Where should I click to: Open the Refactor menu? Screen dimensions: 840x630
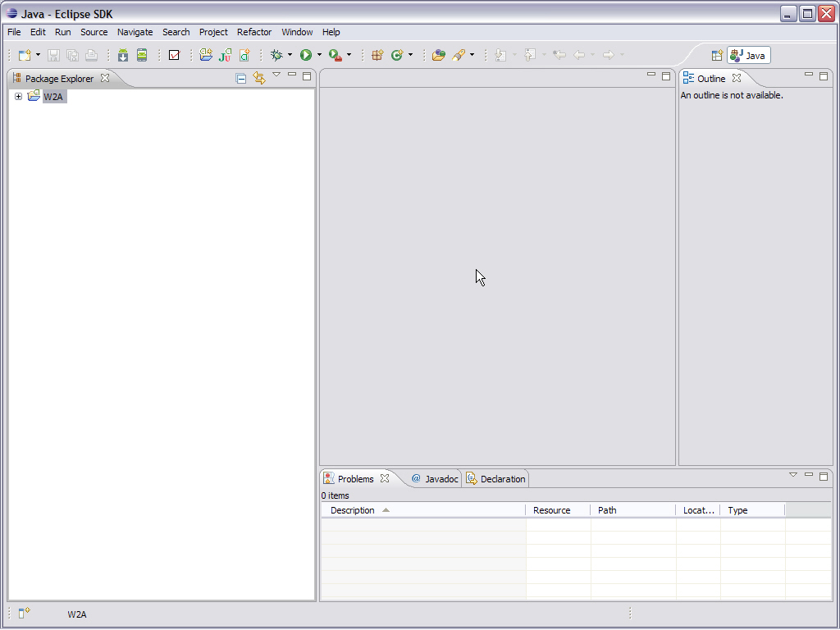click(x=254, y=32)
